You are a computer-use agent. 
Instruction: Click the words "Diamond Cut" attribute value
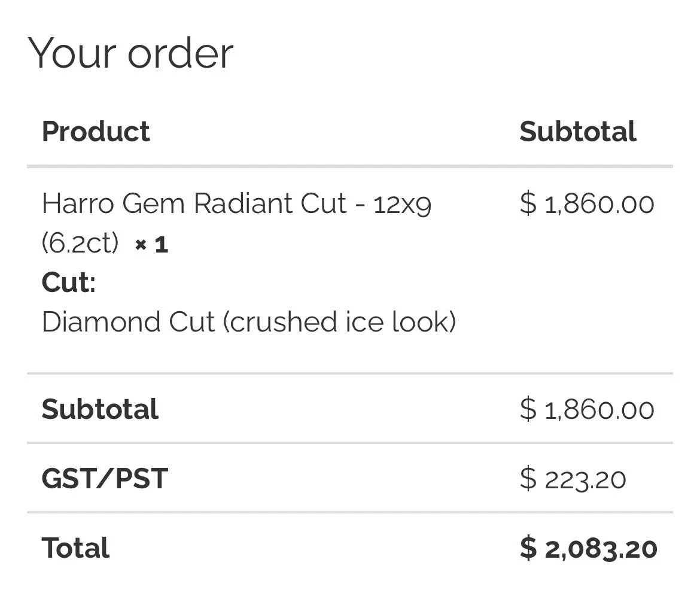pos(128,322)
